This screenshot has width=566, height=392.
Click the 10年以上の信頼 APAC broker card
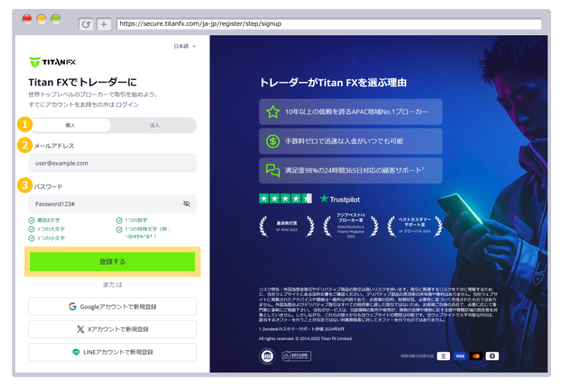pyautogui.click(x=351, y=112)
